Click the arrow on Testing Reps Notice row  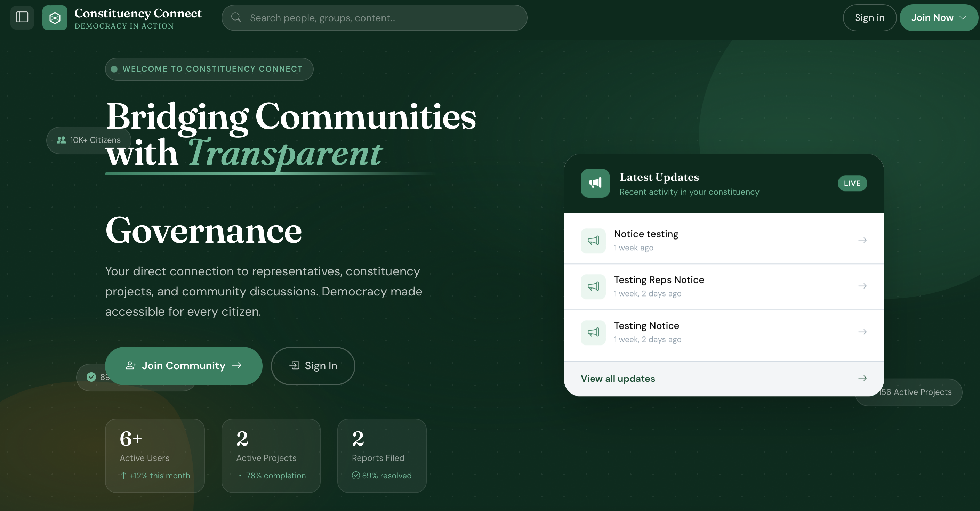(x=862, y=286)
